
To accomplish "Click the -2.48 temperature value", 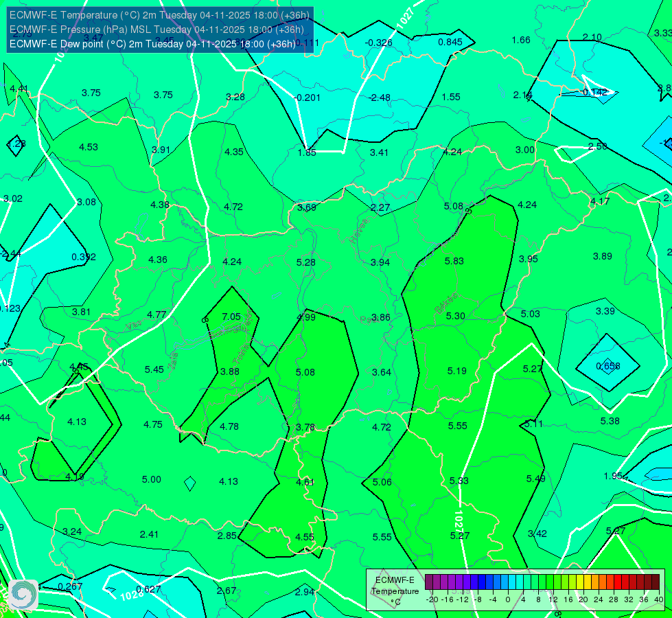I will 380,98.
